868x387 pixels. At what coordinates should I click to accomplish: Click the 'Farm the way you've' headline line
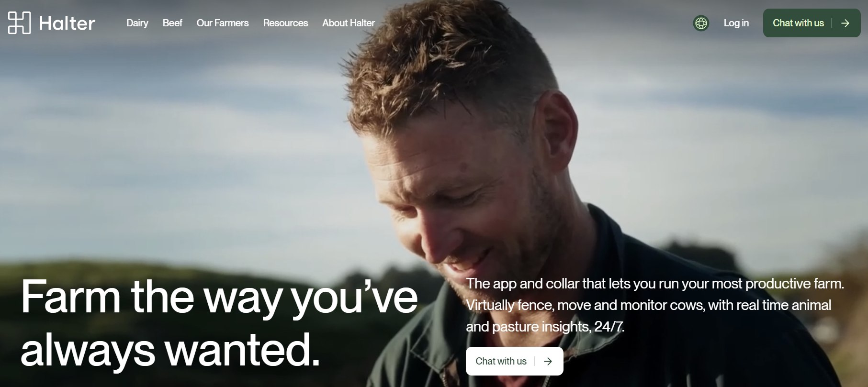click(219, 297)
